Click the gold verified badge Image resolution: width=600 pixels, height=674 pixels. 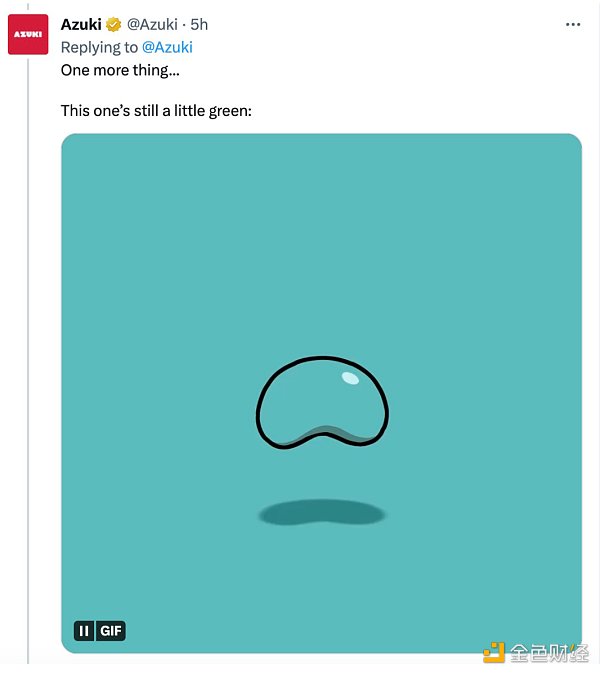(x=113, y=25)
